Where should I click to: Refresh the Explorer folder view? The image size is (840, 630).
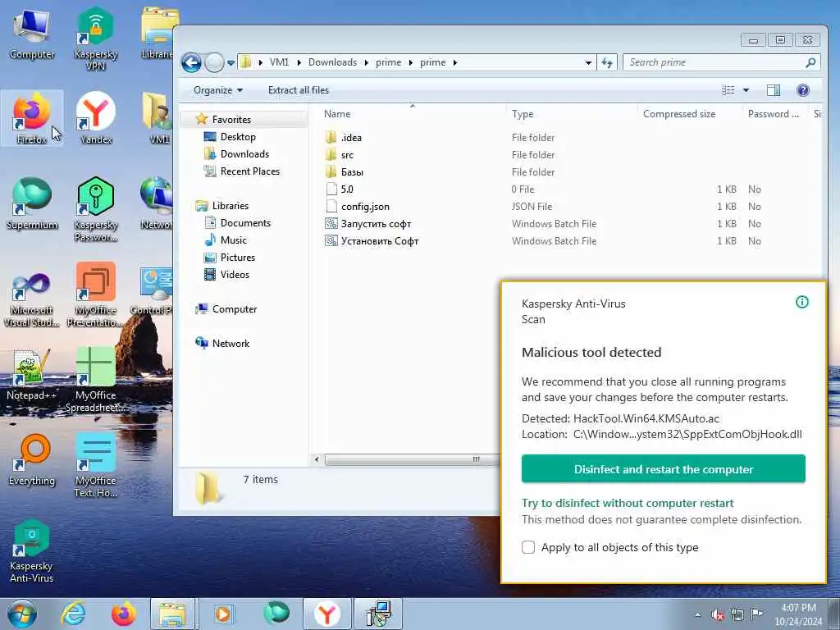coord(607,62)
